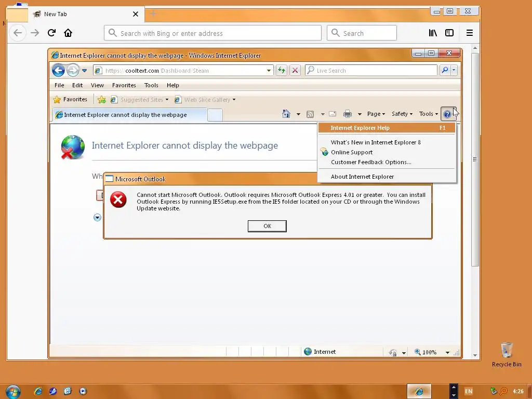Click the Firefox address bar
This screenshot has height=399, width=532.
(x=212, y=33)
